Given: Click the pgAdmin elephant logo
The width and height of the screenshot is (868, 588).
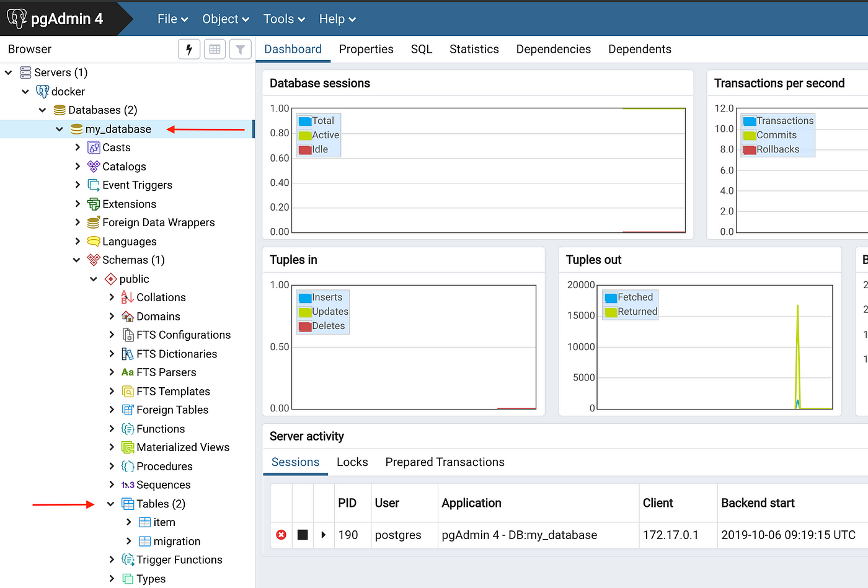Looking at the screenshot, I should (17, 19).
